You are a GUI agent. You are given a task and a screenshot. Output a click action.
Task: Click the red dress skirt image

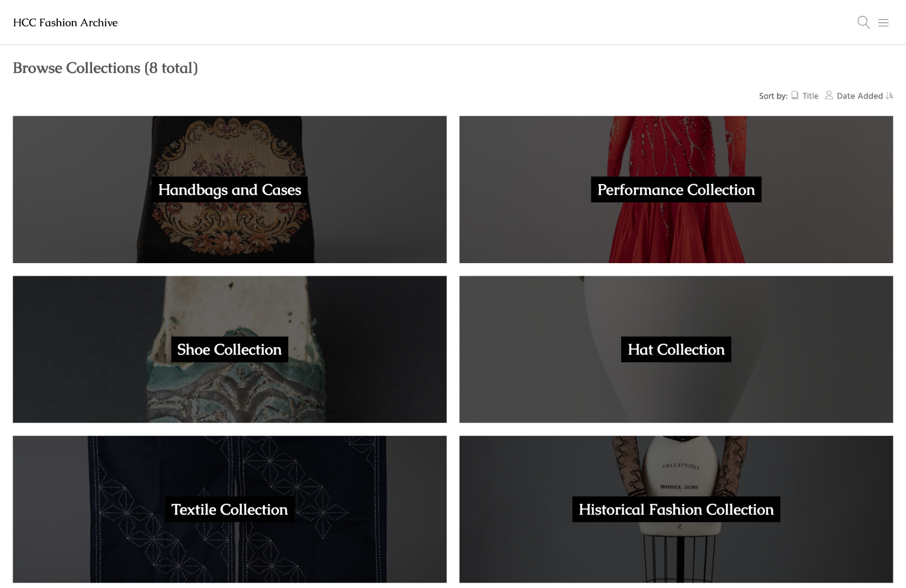676,236
